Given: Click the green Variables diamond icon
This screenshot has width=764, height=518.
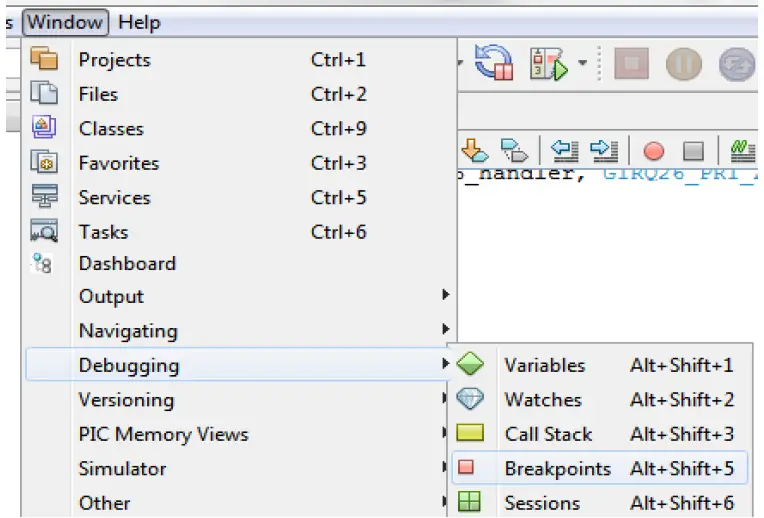Looking at the screenshot, I should click(x=470, y=365).
